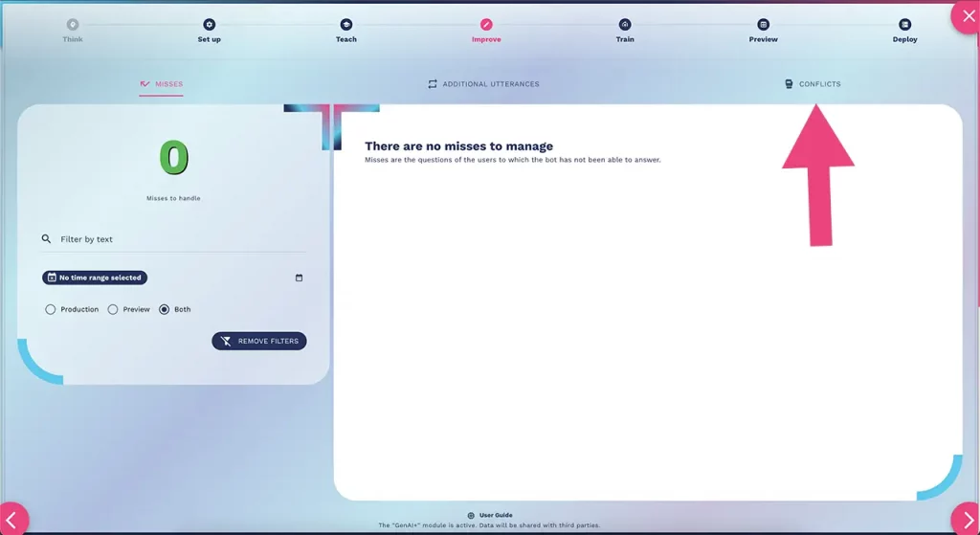Open the Conflicts tab
Image resolution: width=980 pixels, height=535 pixels.
click(x=813, y=84)
